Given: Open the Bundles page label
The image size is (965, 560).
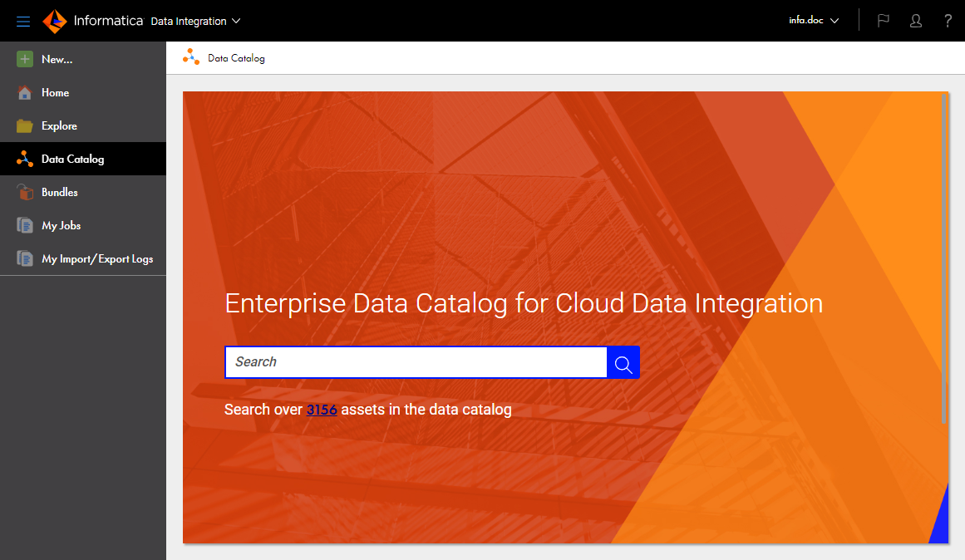Looking at the screenshot, I should (60, 192).
